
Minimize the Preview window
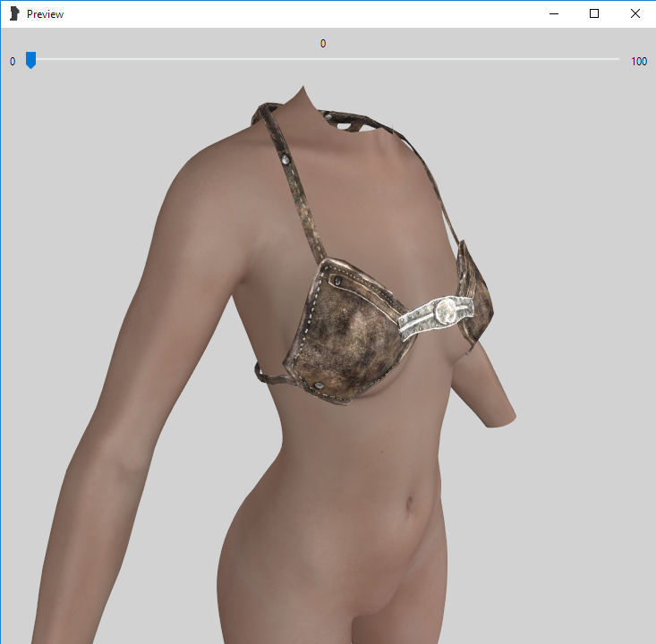[554, 13]
